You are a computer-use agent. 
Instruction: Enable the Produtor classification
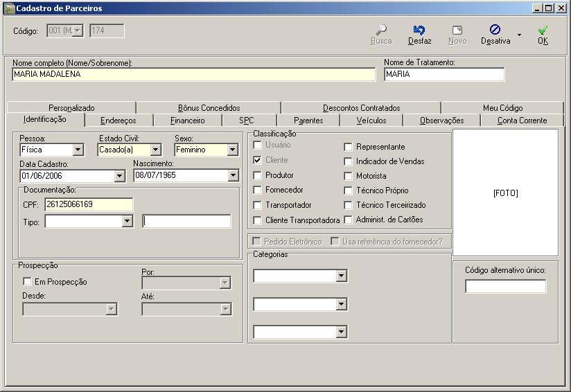pyautogui.click(x=257, y=175)
